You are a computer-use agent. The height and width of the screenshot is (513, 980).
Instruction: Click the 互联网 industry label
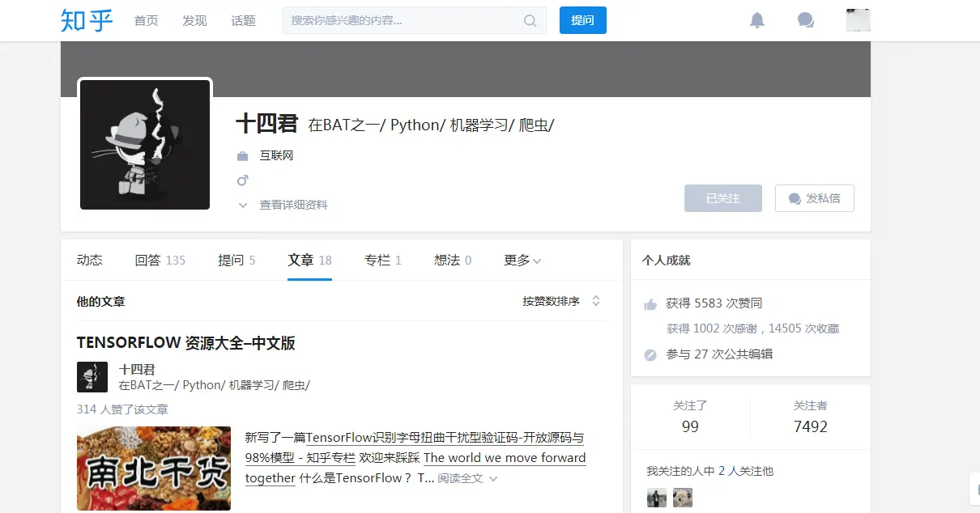tap(276, 156)
